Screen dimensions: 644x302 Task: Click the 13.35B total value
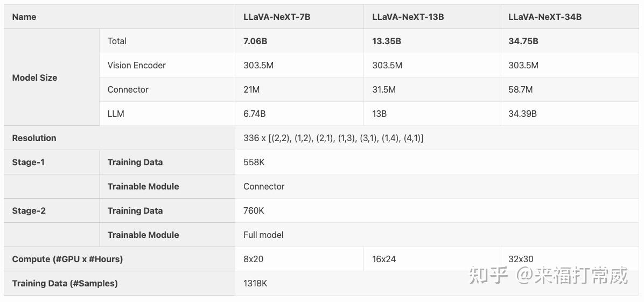pos(387,41)
